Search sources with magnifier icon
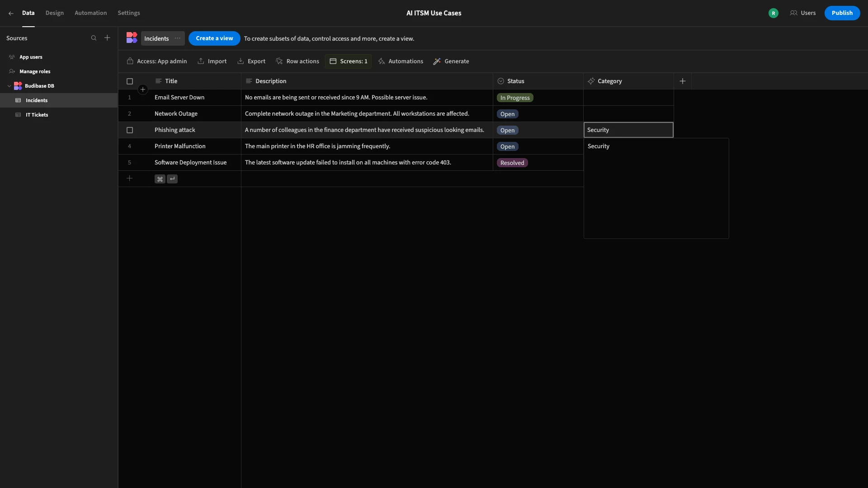Screen dimensions: 868x488 pos(94,38)
